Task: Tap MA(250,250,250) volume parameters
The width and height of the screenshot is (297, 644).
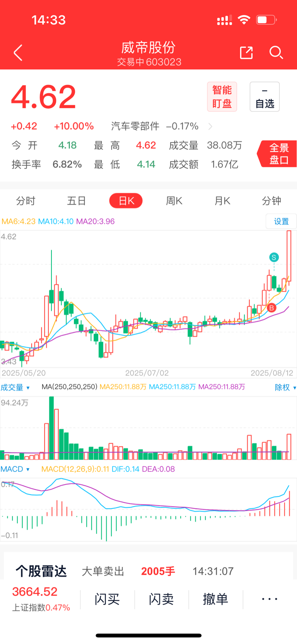Action: (69, 387)
